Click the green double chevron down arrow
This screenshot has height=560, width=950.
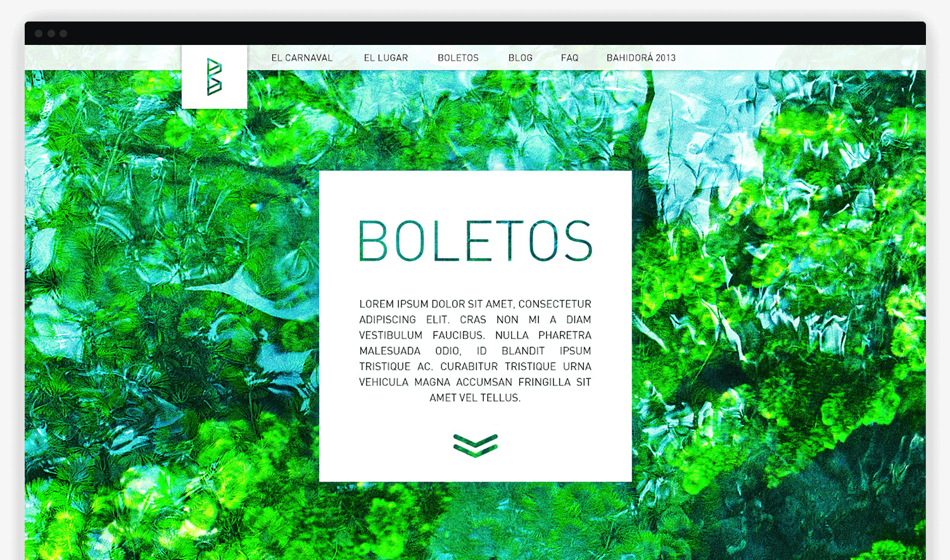pyautogui.click(x=475, y=445)
